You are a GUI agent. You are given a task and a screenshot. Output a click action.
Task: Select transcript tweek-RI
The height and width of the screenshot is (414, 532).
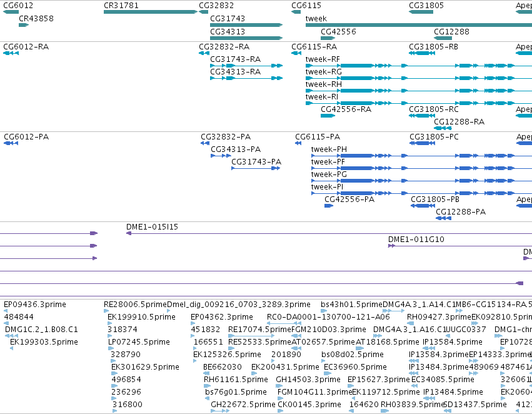[x=322, y=97]
